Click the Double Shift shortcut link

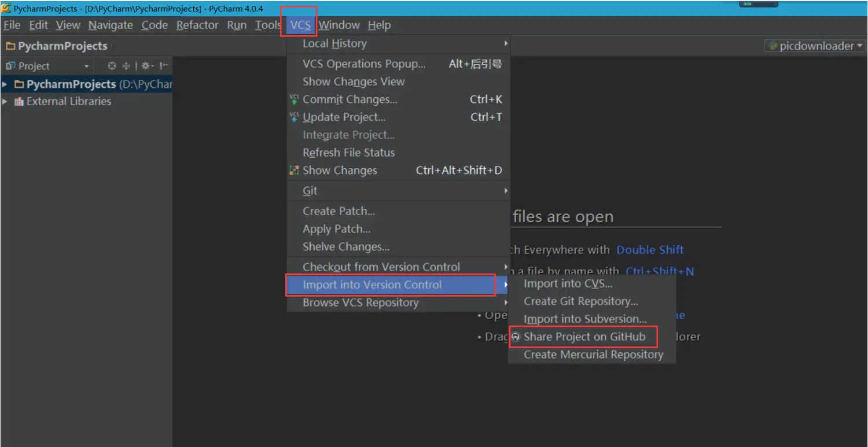point(650,250)
